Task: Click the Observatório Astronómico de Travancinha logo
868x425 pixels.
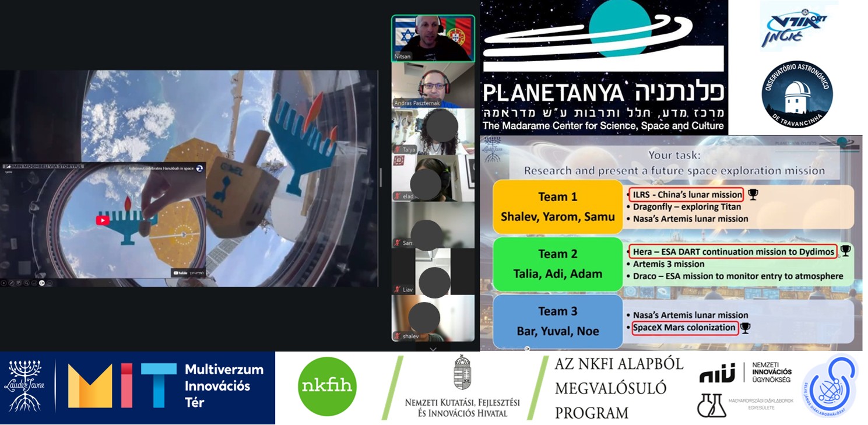Action: click(797, 94)
